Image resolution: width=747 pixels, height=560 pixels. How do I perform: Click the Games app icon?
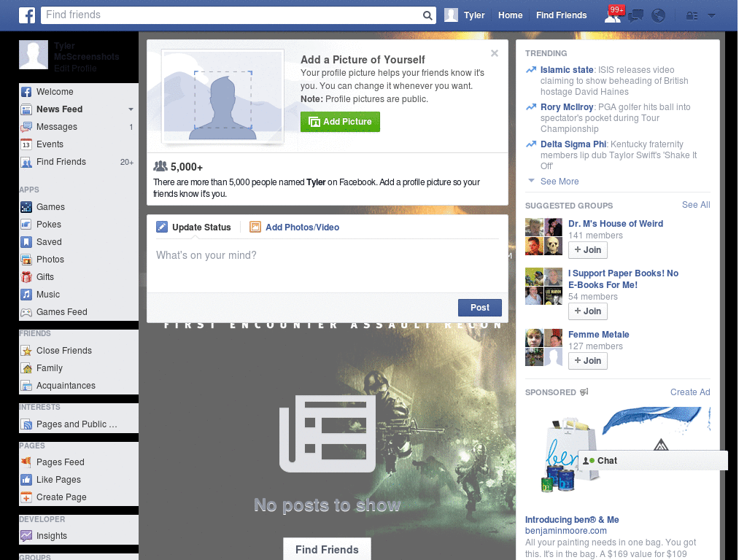point(26,207)
